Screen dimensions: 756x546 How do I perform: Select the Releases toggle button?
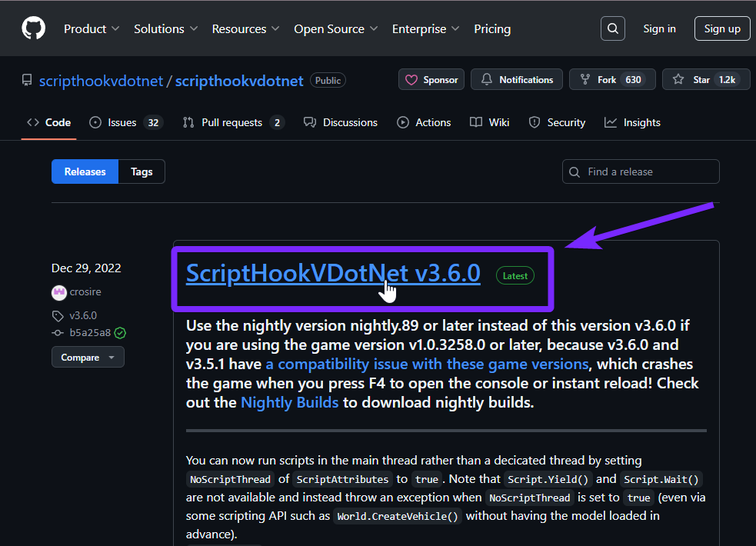tap(85, 171)
